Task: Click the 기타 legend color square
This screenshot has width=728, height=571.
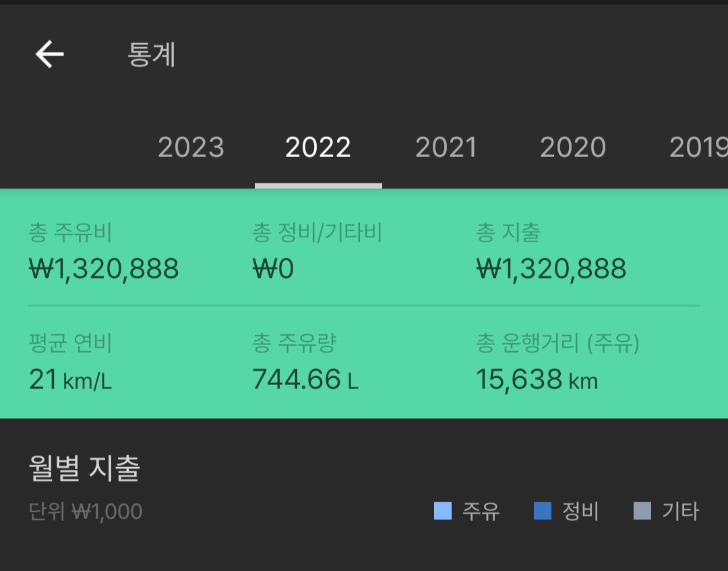Action: tap(642, 511)
